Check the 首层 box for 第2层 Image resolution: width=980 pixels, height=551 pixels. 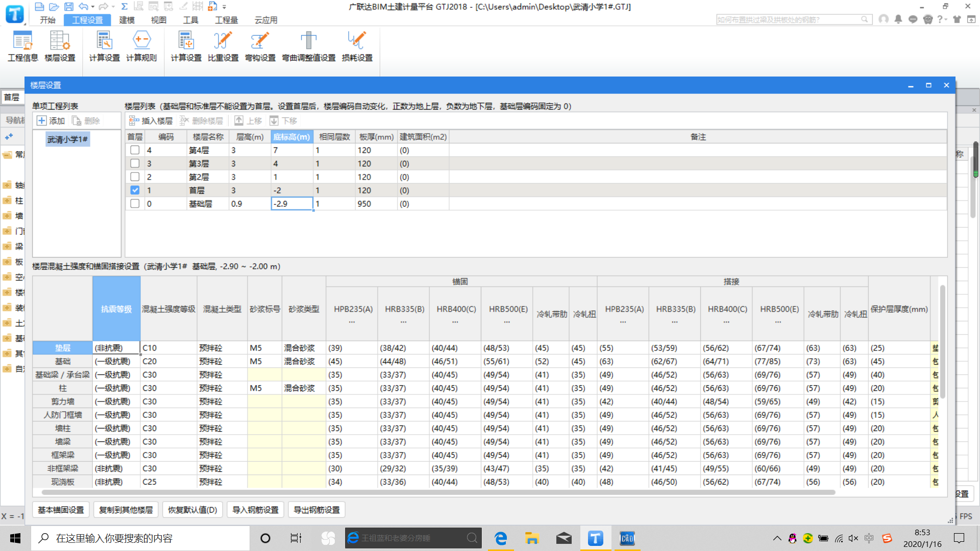[x=135, y=177]
